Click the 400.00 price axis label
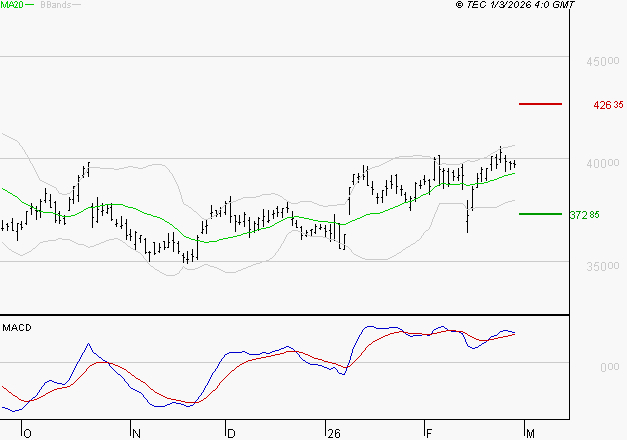 pos(603,163)
